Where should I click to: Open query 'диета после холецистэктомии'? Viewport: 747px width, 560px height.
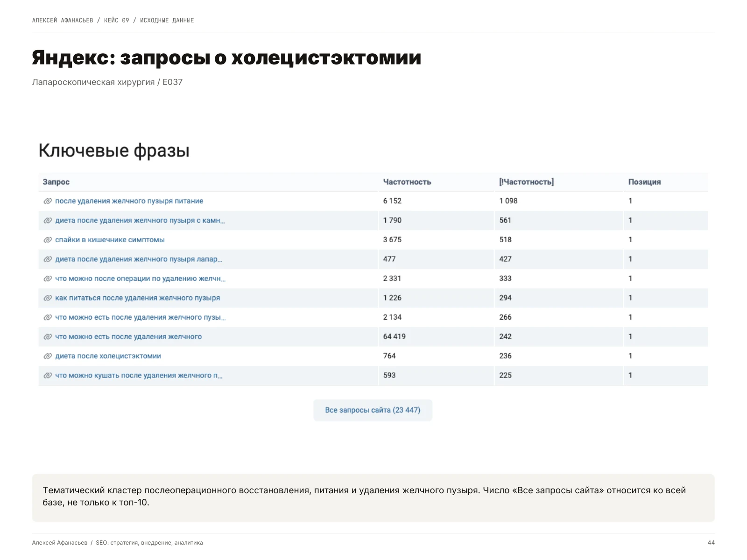(x=108, y=356)
